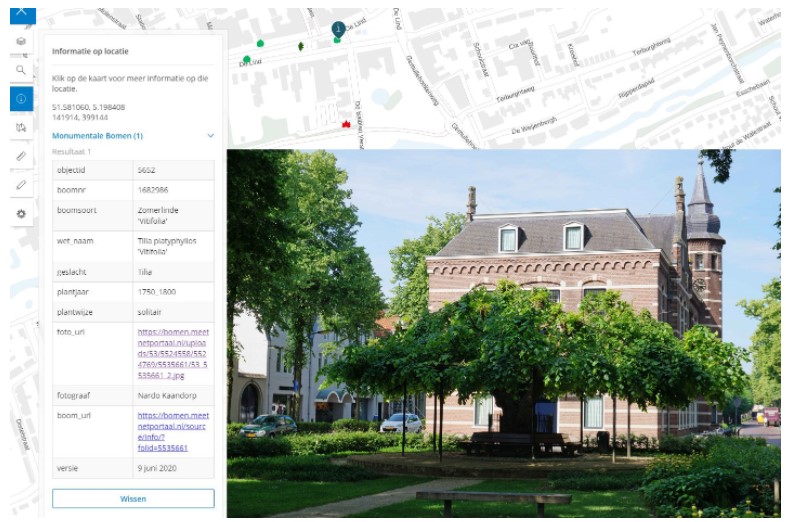Viewport: 786px width, 522px height.
Task: Open the foto_url link
Action: coord(172,354)
